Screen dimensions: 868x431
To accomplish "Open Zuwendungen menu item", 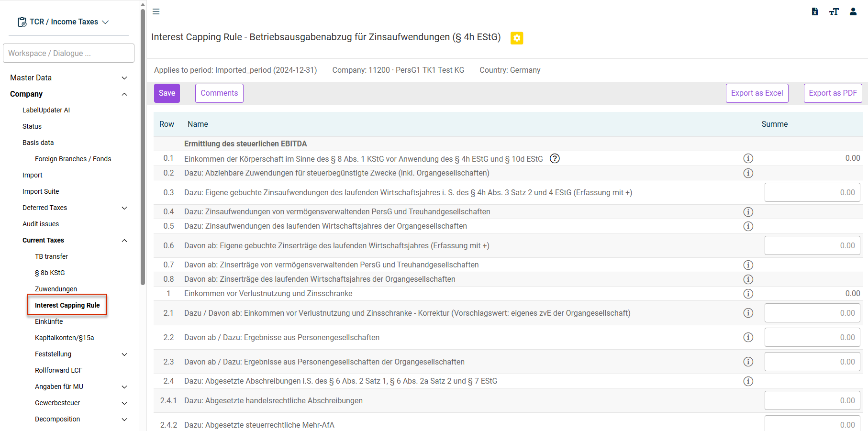I will click(56, 289).
